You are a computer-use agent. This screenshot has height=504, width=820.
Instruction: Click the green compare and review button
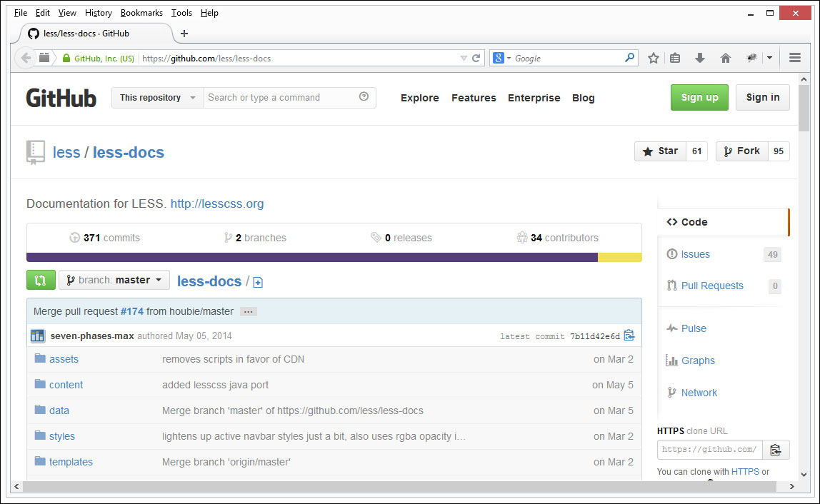[x=41, y=281]
